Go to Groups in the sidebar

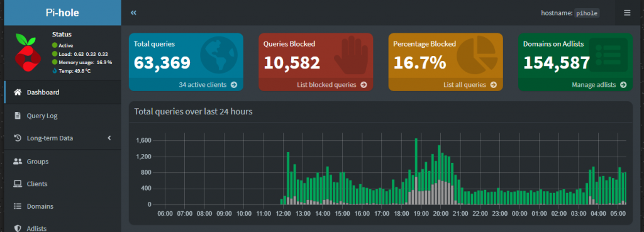(62, 162)
